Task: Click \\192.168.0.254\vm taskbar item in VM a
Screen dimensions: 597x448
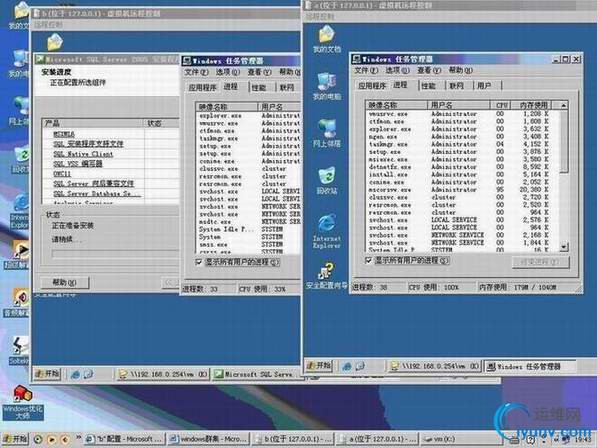Action: coord(435,367)
